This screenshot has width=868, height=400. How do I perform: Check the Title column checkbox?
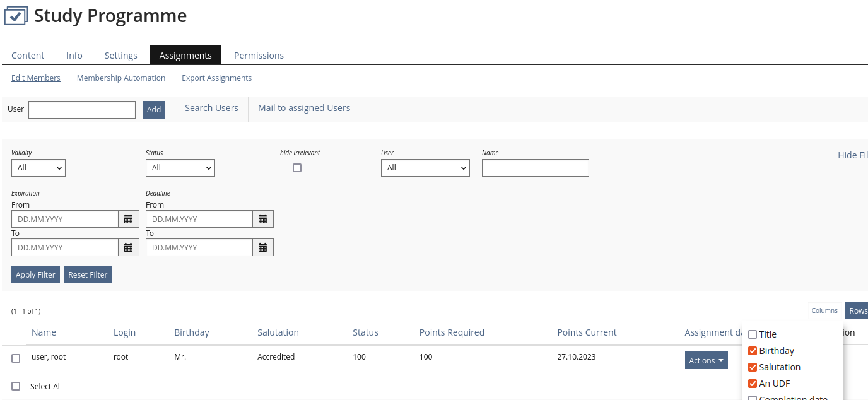(752, 334)
